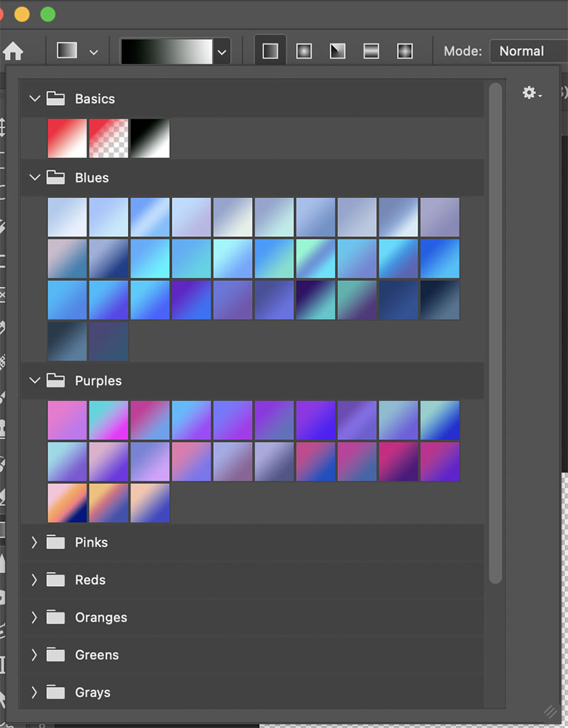Screen dimensions: 568x728
Task: Open the Mode dropdown showing Normal
Action: tap(528, 51)
